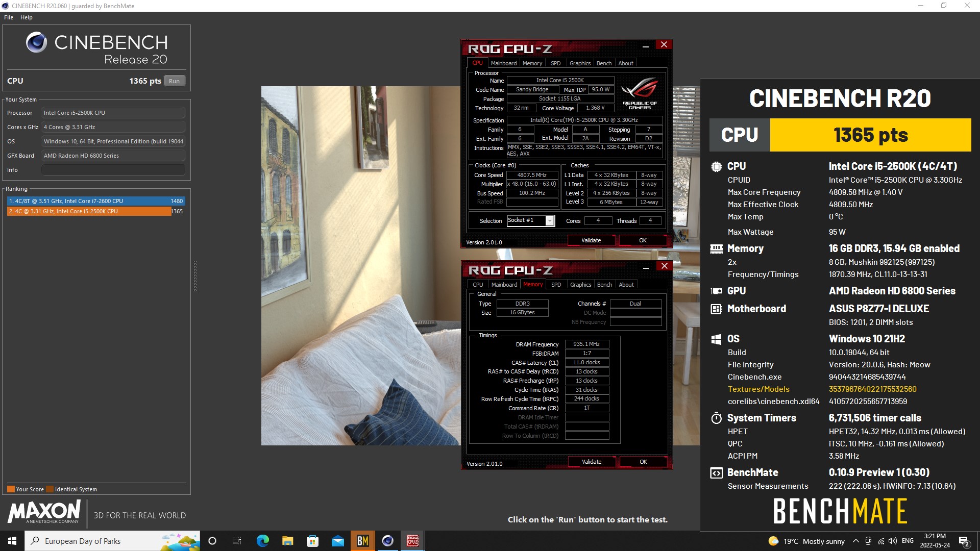Open Microsoft Store from taskbar

(x=312, y=541)
